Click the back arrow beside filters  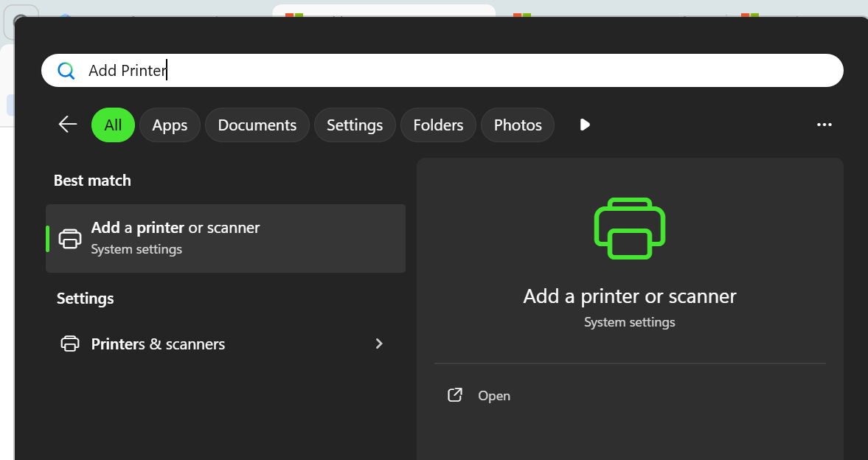click(68, 125)
